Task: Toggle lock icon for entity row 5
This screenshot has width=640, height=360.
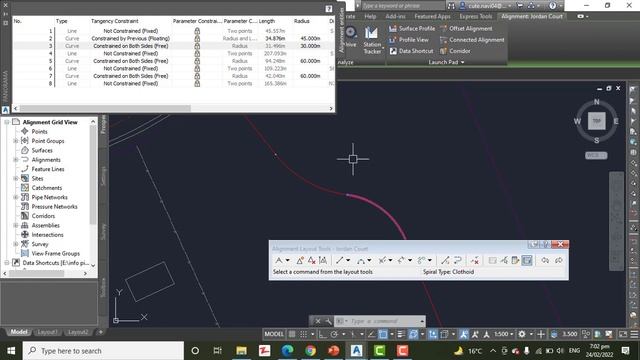Action: click(197, 61)
